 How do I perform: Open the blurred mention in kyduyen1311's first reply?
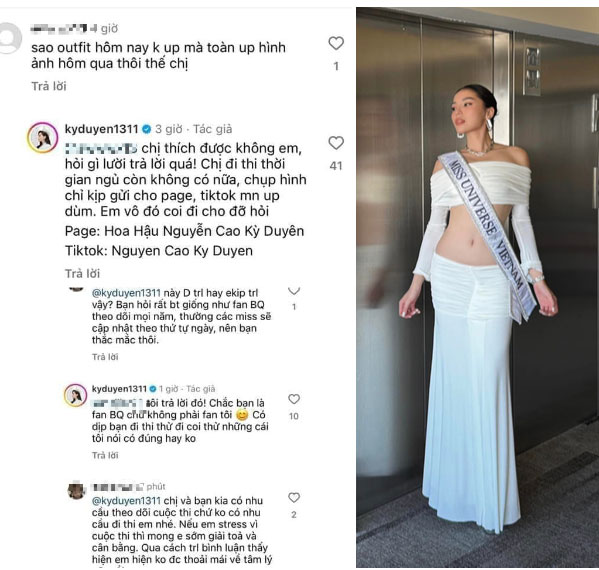tap(101, 148)
